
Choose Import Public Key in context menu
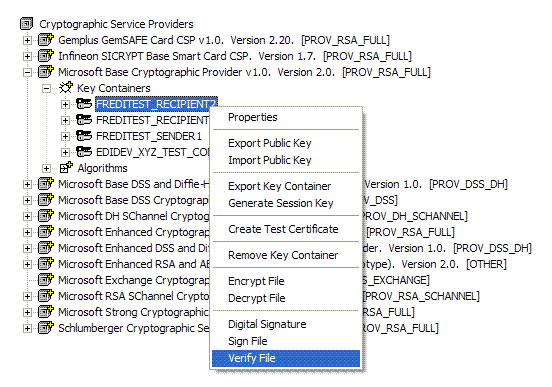[x=286, y=160]
